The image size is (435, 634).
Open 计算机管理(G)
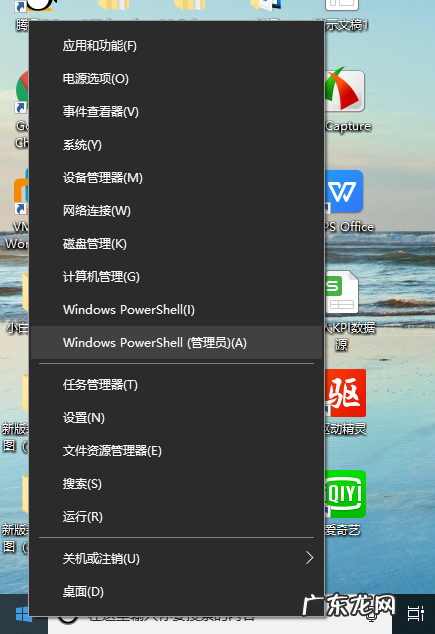tap(177, 277)
